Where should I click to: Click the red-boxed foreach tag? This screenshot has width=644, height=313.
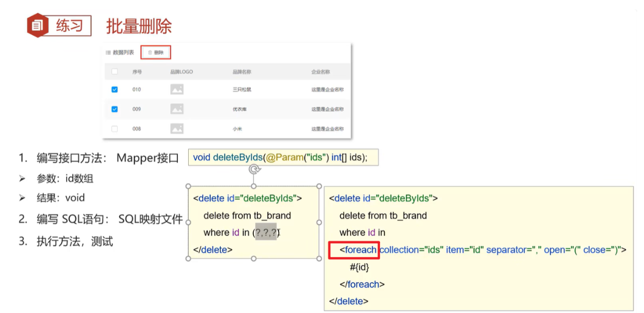(x=354, y=250)
